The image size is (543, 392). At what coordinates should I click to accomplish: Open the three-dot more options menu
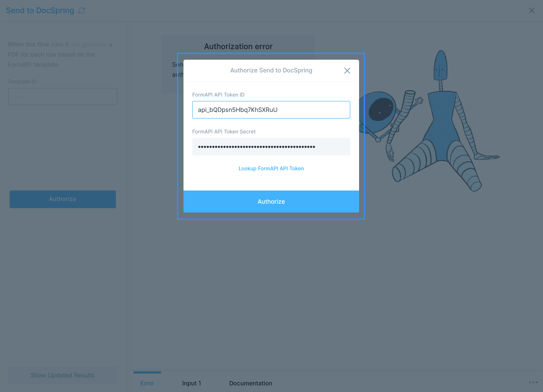click(533, 382)
